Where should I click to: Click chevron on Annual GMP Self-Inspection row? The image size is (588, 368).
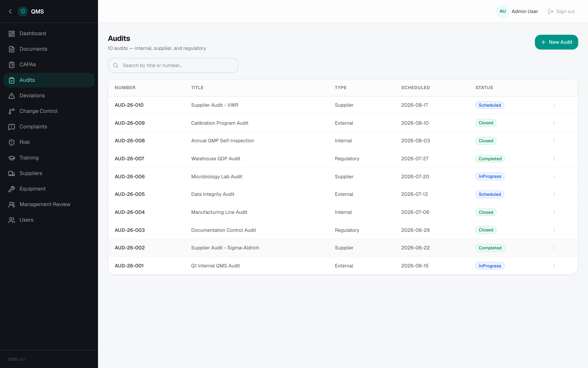(x=554, y=141)
